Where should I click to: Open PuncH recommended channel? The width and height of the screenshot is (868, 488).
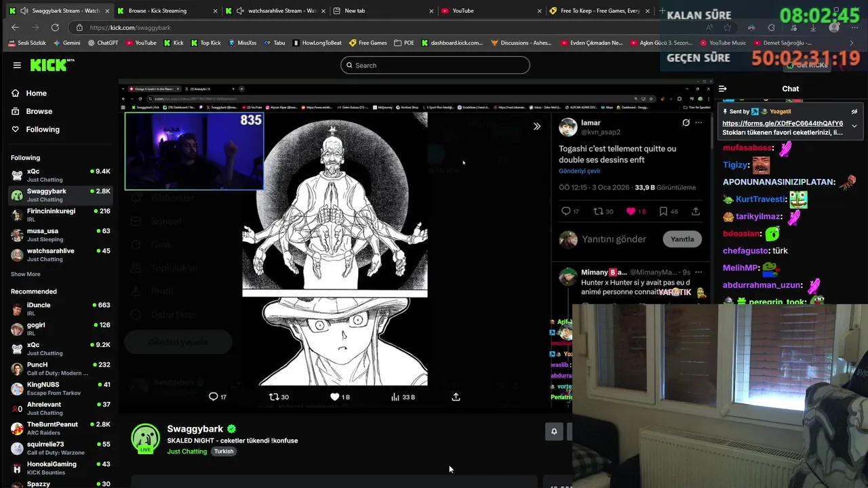[x=60, y=369]
